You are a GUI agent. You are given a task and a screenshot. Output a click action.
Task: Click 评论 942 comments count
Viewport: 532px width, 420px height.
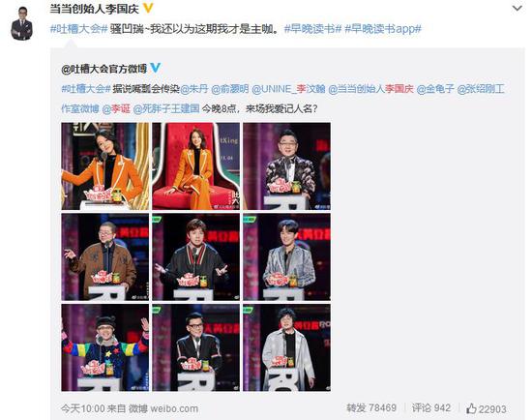pos(431,407)
